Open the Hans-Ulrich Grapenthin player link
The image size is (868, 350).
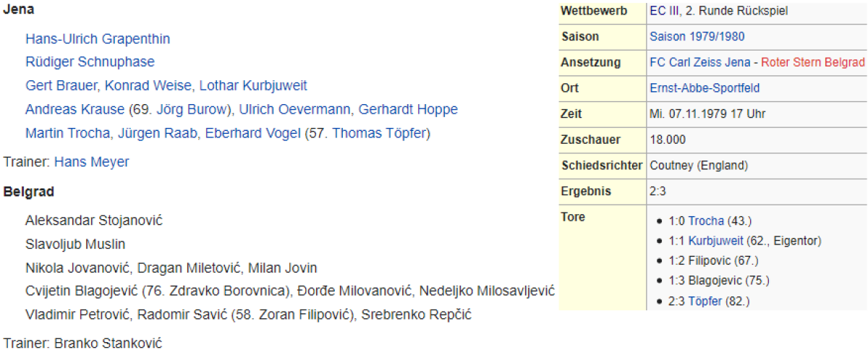98,39
